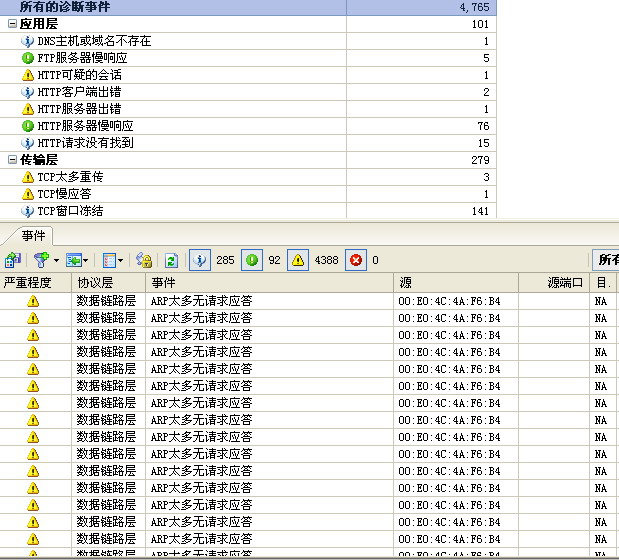Click the lock icon in events toolbar

coord(144,260)
